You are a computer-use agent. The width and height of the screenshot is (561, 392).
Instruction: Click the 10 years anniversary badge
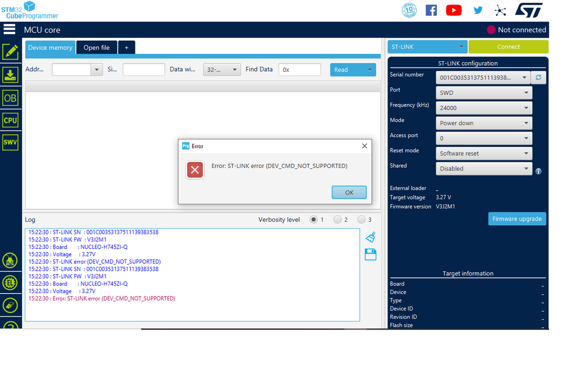click(409, 10)
